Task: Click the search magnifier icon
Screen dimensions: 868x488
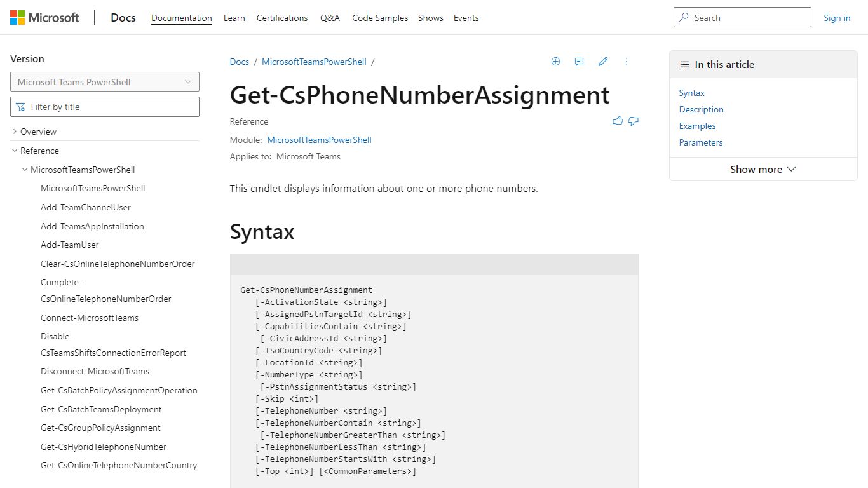Action: tap(684, 18)
